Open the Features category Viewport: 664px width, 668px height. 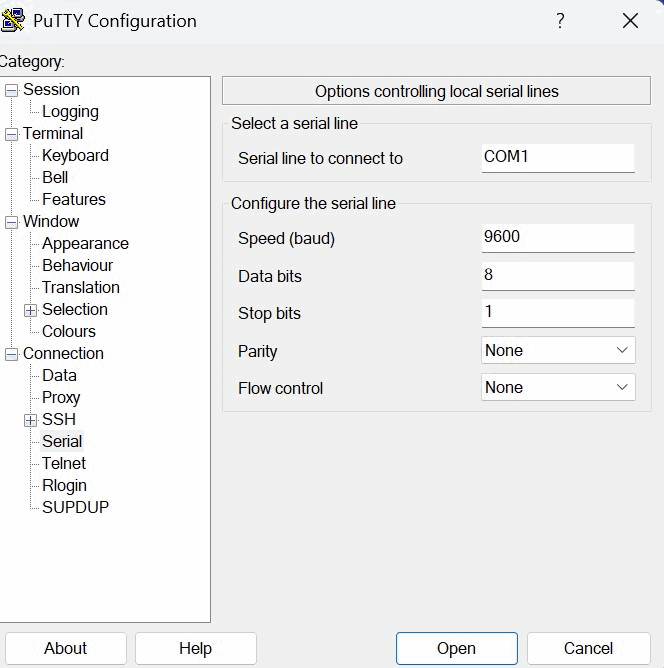(x=74, y=199)
